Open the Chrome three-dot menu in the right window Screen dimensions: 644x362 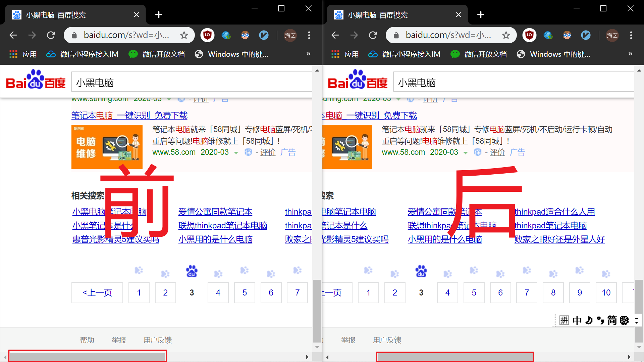click(x=631, y=35)
